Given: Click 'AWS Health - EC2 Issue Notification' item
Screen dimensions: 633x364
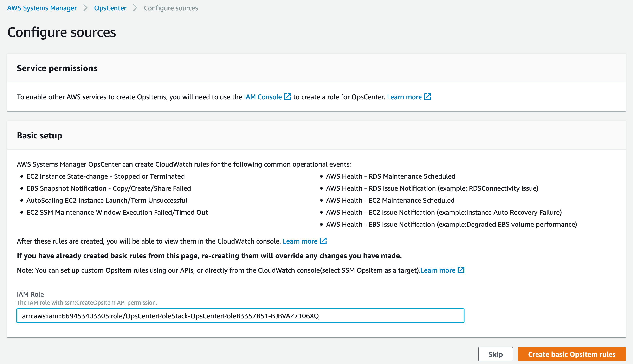Looking at the screenshot, I should pyautogui.click(x=444, y=213).
